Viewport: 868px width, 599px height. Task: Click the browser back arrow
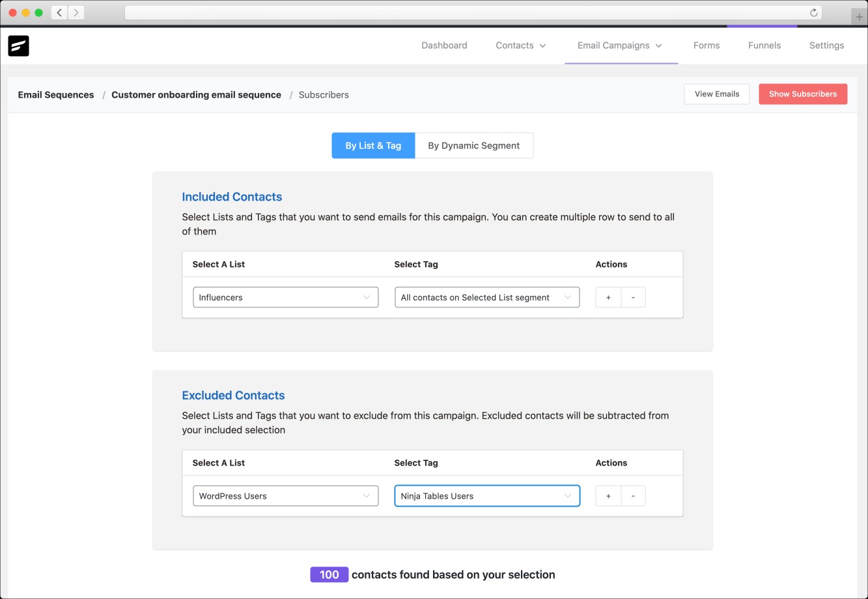59,12
